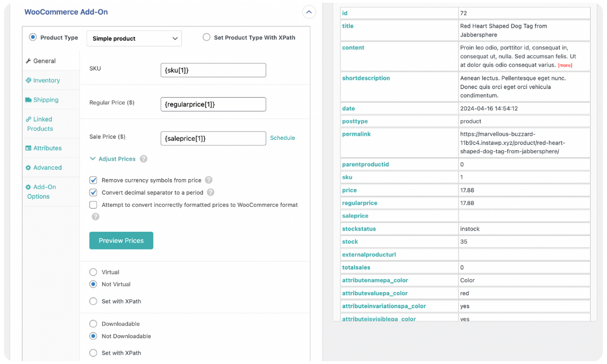Screen dimensions: 607x364
Task: Click the Schedule link by Sale Price
Action: (283, 138)
